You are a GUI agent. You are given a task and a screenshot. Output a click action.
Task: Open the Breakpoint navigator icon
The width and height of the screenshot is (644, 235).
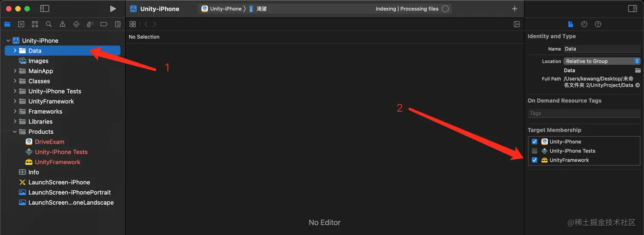tap(104, 24)
